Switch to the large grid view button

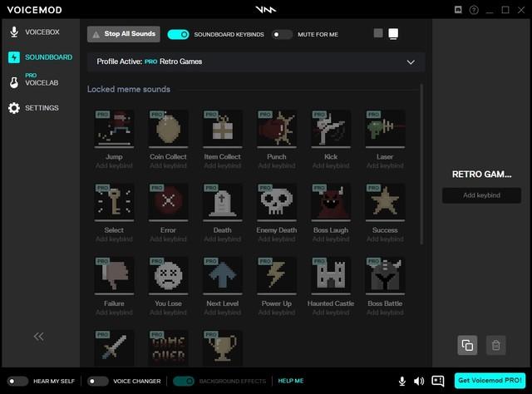(x=393, y=34)
